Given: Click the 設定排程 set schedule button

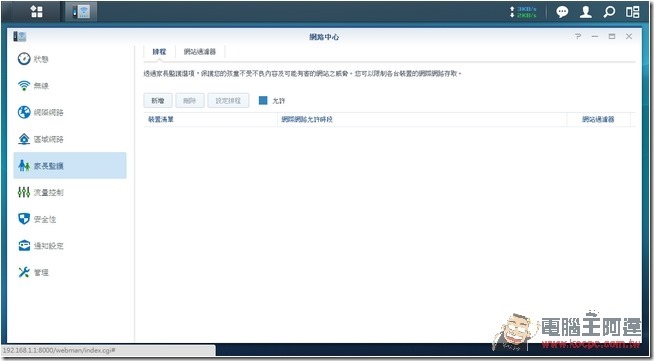Looking at the screenshot, I should (x=229, y=100).
